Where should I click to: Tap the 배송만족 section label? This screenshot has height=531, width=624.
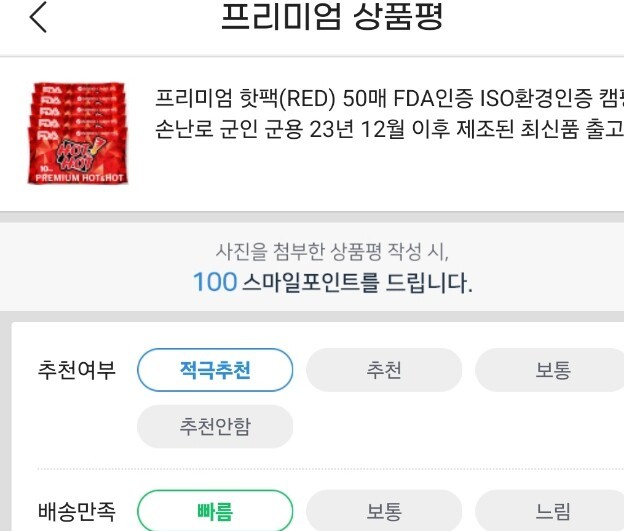pos(76,511)
